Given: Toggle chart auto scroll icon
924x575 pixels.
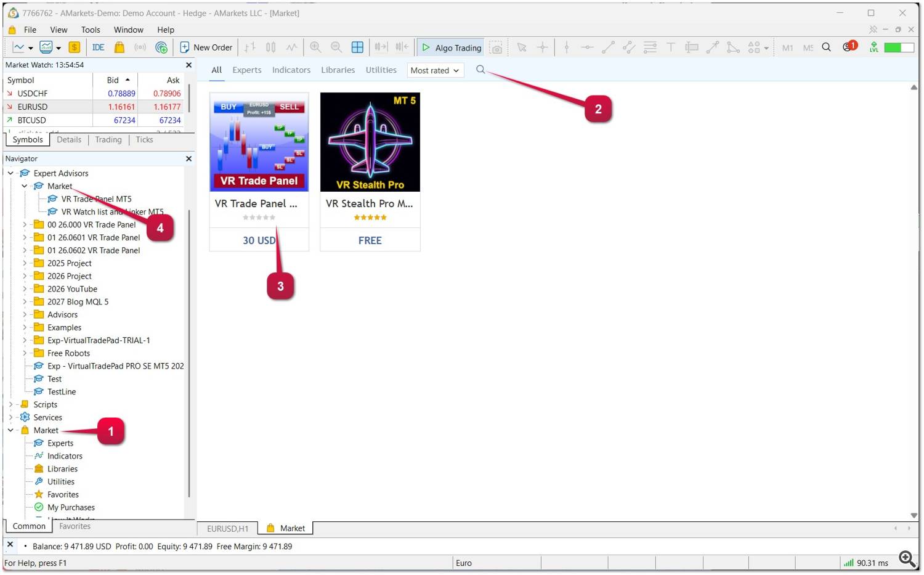Looking at the screenshot, I should [x=381, y=47].
